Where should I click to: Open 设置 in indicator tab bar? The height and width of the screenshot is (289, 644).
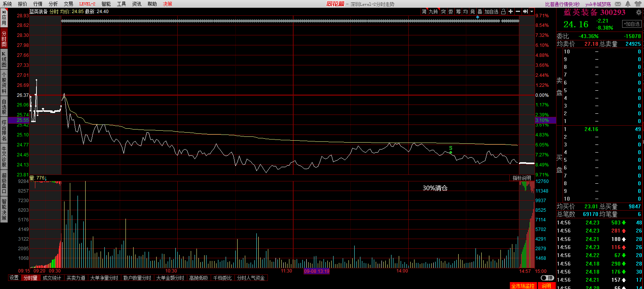(x=14, y=278)
